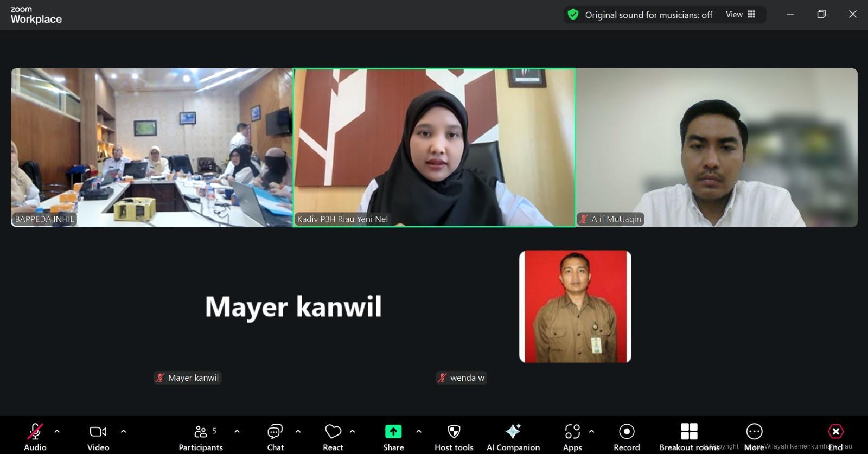
Task: Expand audio options arrow next to Audio
Action: (57, 432)
